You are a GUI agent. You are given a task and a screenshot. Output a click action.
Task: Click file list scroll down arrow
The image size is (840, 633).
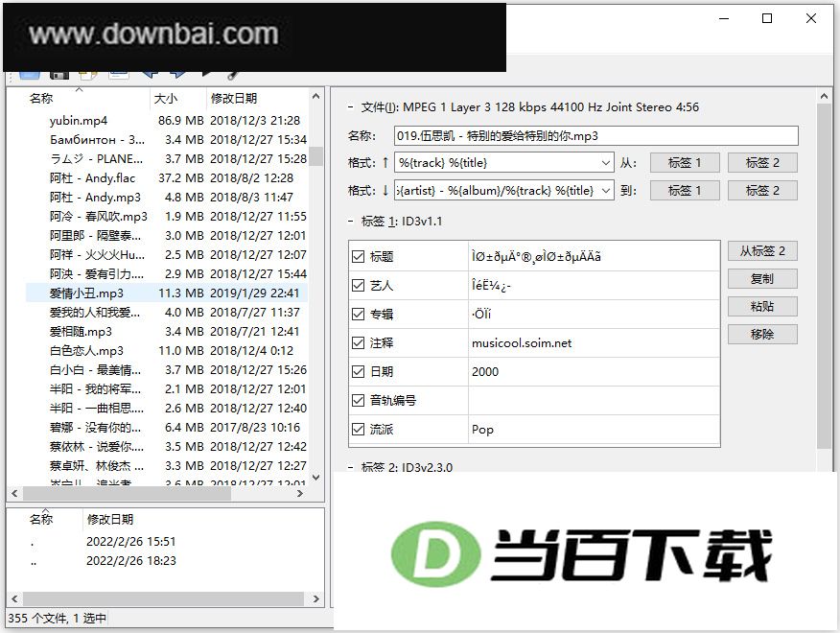coord(315,477)
